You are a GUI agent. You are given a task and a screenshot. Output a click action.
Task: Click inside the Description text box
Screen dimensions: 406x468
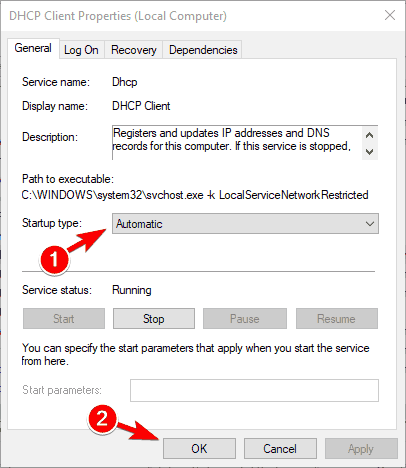[x=237, y=143]
